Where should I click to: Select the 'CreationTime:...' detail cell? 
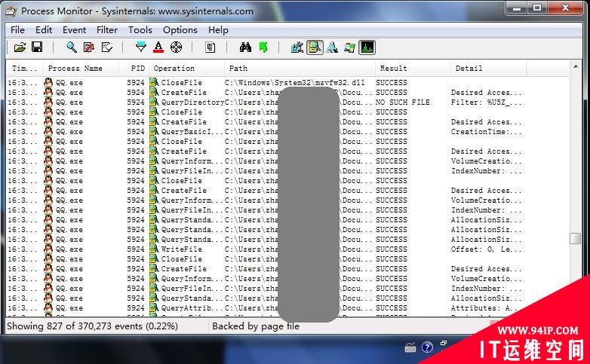coord(487,132)
